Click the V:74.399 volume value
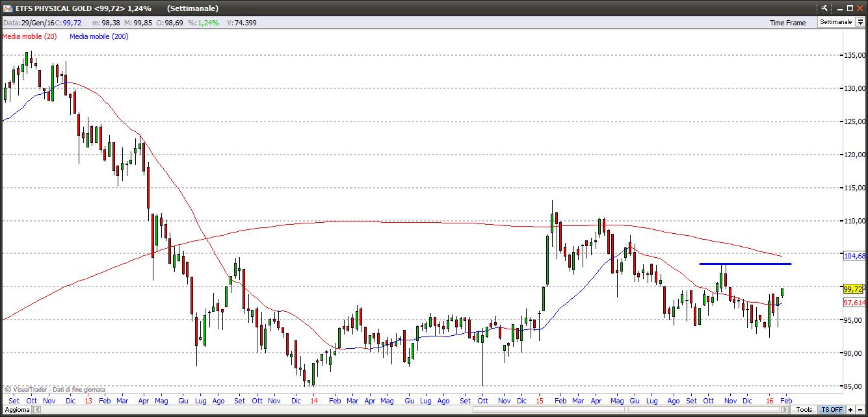Viewport: 868px width, 417px height. coord(241,22)
